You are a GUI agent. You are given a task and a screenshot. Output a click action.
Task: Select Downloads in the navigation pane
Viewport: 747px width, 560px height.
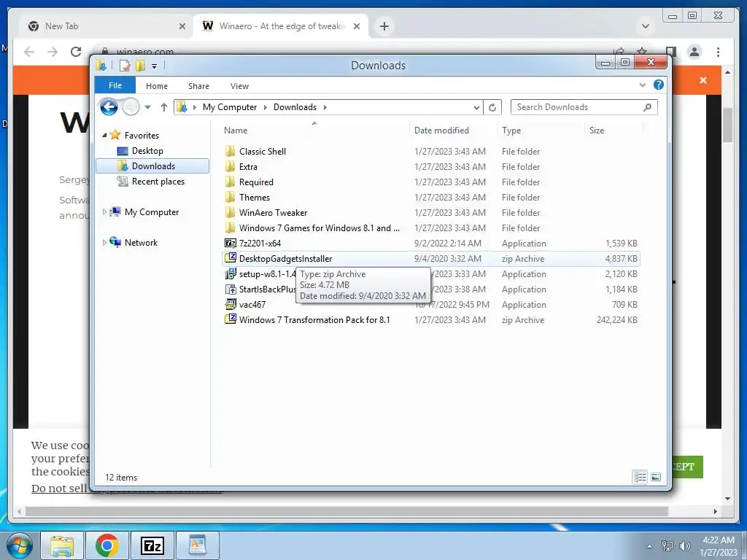(152, 166)
